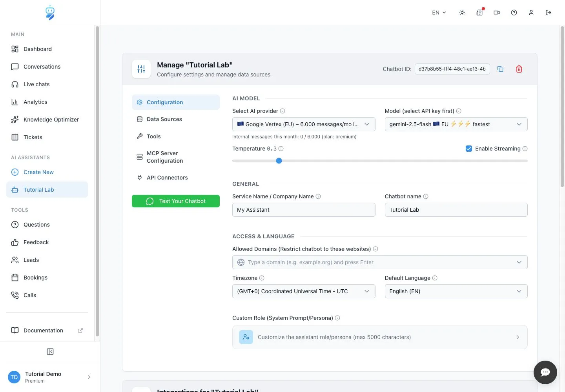Click the logout icon
This screenshot has width=565, height=392.
(x=549, y=13)
